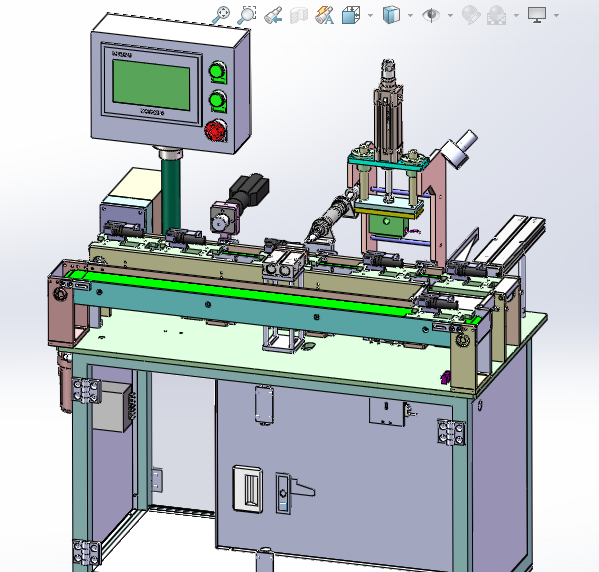The image size is (599, 572).
Task: Toggle the Hide/Show Items eye icon
Action: point(431,15)
